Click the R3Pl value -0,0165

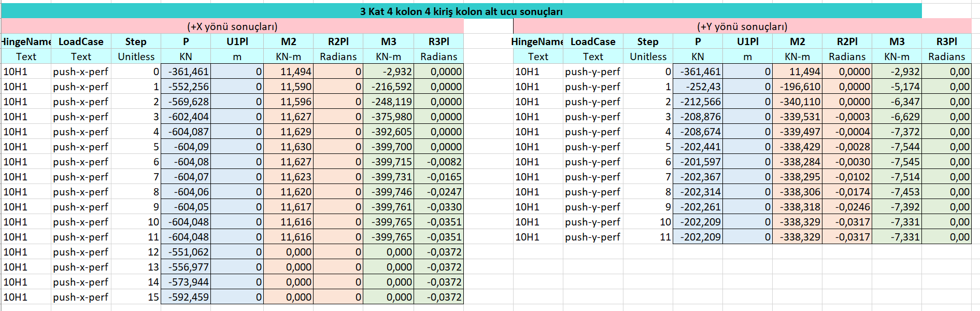439,177
